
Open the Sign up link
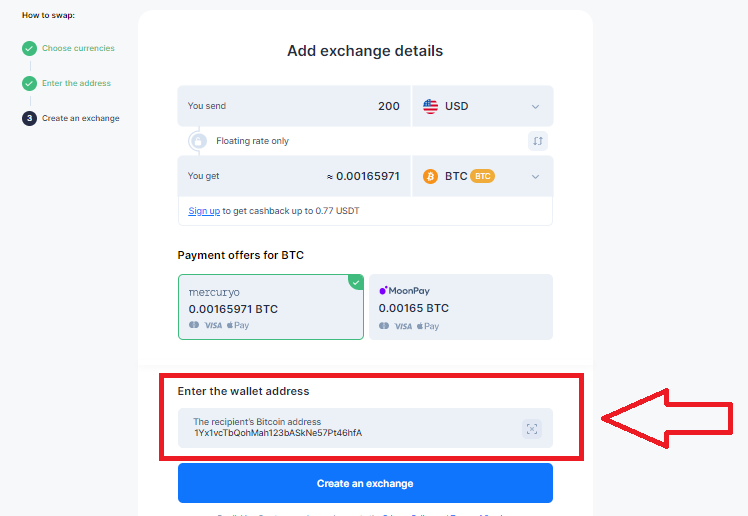204,211
